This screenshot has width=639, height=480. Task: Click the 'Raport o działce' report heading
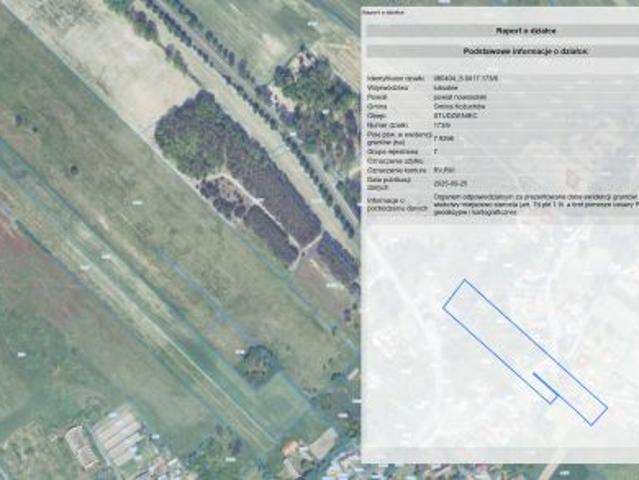[x=526, y=31]
